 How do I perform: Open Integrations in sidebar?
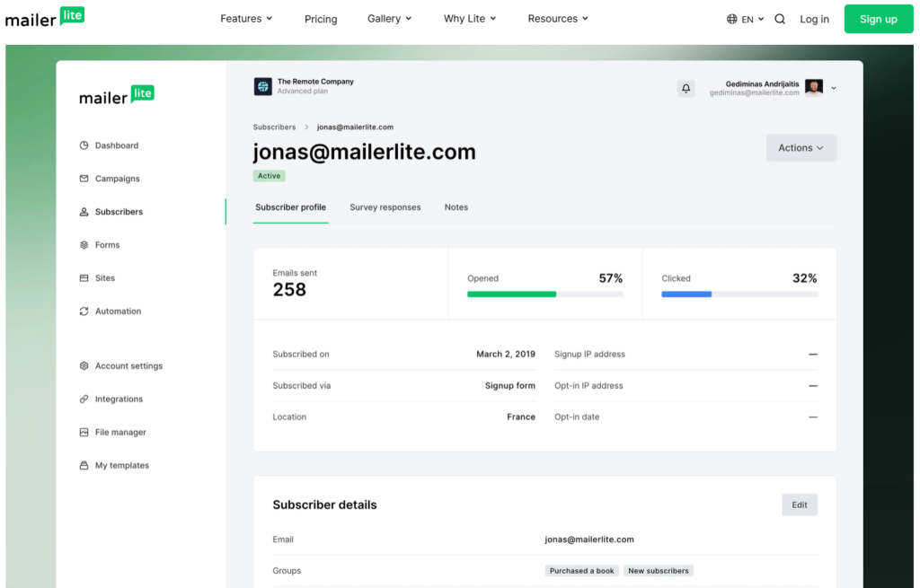click(119, 399)
